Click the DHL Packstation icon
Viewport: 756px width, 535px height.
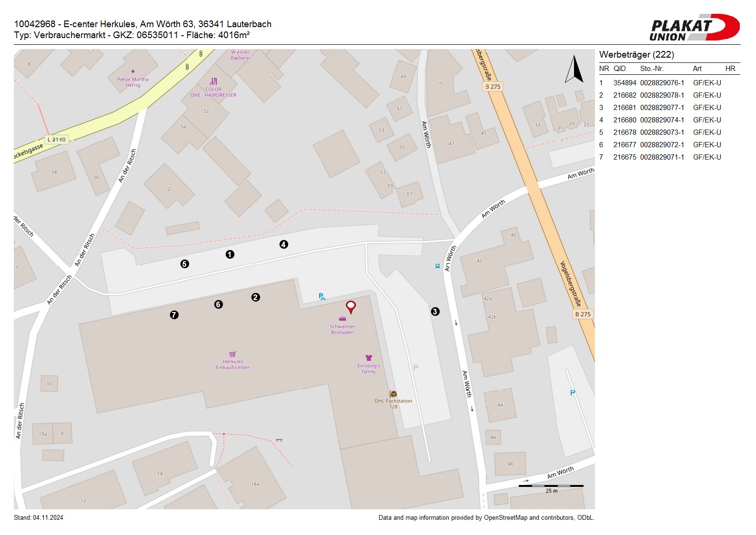coord(393,394)
